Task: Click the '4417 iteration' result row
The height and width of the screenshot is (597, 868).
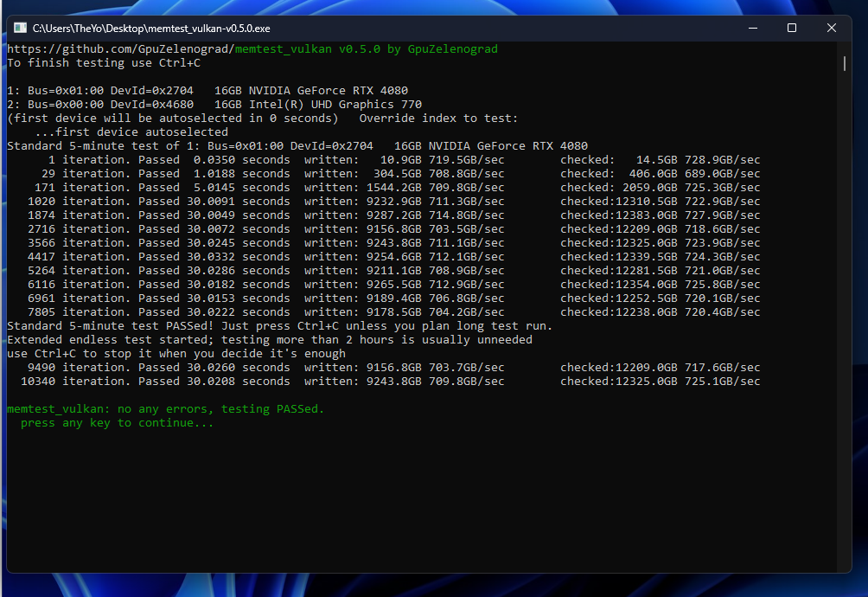Action: point(394,256)
